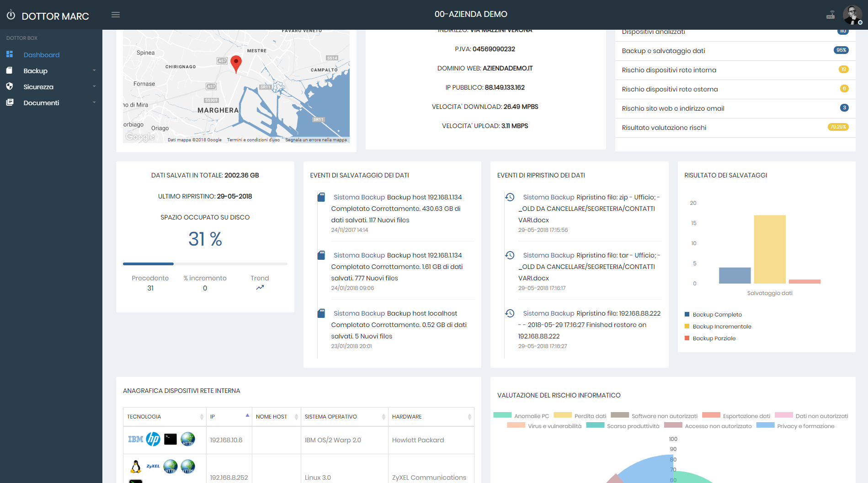Toggle Software non autorizzati legend

tap(654, 416)
